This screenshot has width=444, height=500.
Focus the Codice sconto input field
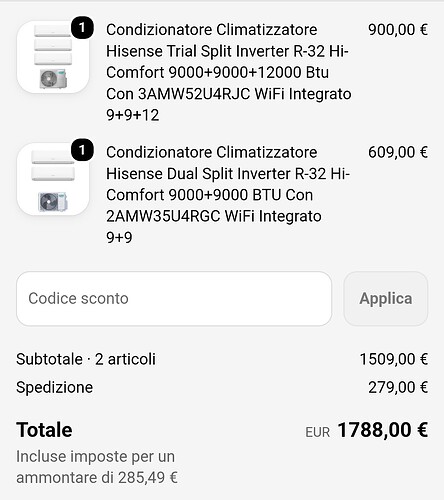tap(174, 299)
